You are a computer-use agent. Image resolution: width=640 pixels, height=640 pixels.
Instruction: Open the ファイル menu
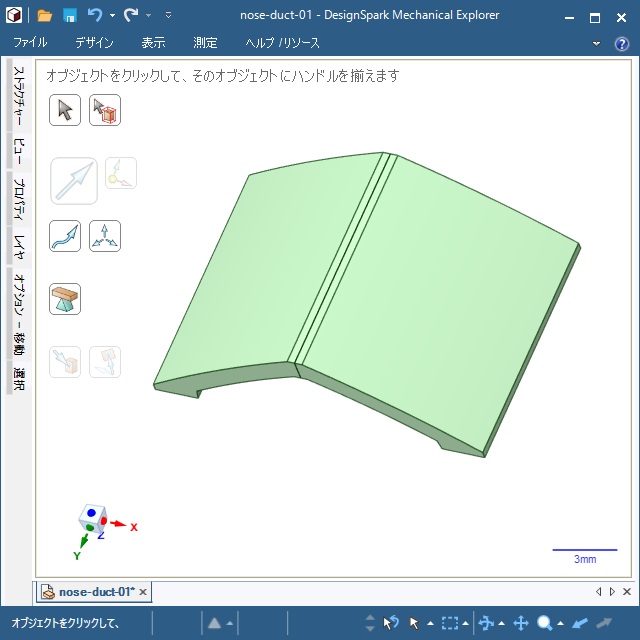[30, 43]
